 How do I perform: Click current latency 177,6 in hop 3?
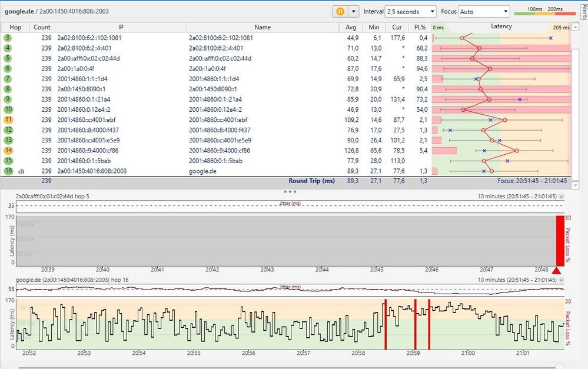click(397, 38)
